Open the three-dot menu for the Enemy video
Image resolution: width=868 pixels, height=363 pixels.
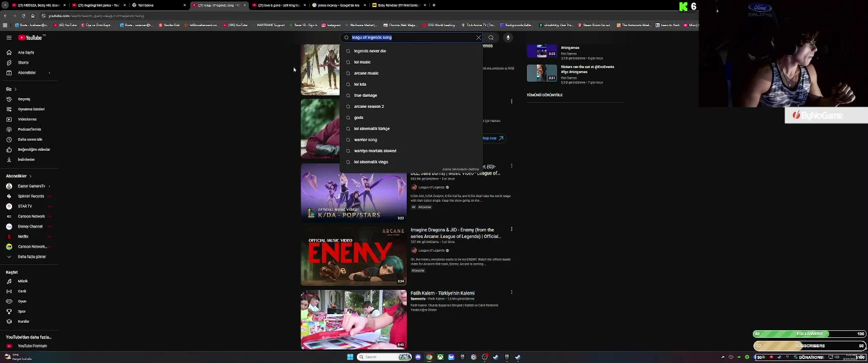pyautogui.click(x=512, y=229)
